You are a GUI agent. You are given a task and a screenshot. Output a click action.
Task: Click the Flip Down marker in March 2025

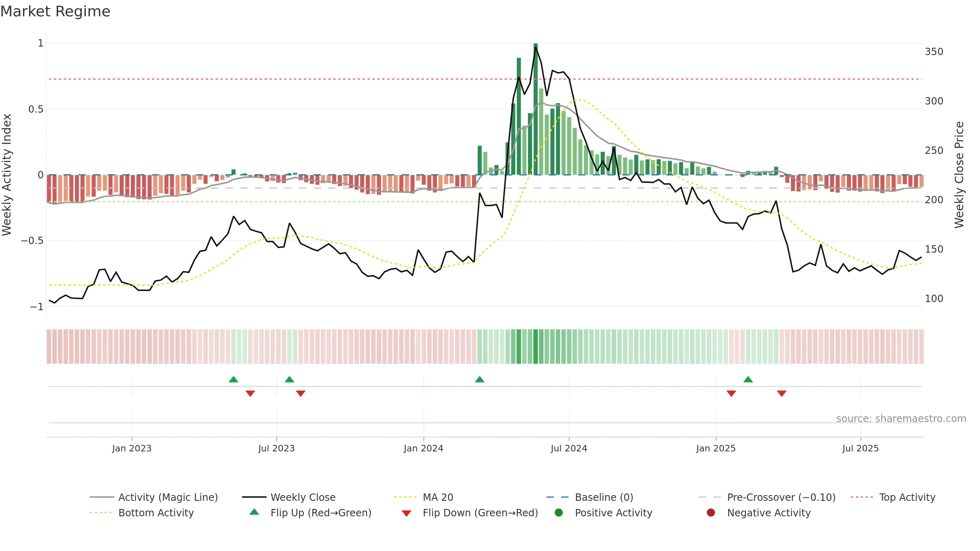point(782,393)
